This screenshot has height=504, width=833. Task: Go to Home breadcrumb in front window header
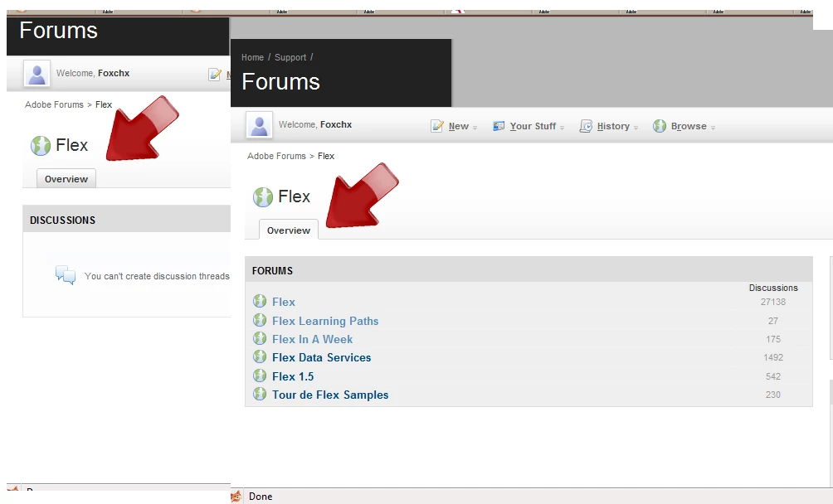(252, 57)
